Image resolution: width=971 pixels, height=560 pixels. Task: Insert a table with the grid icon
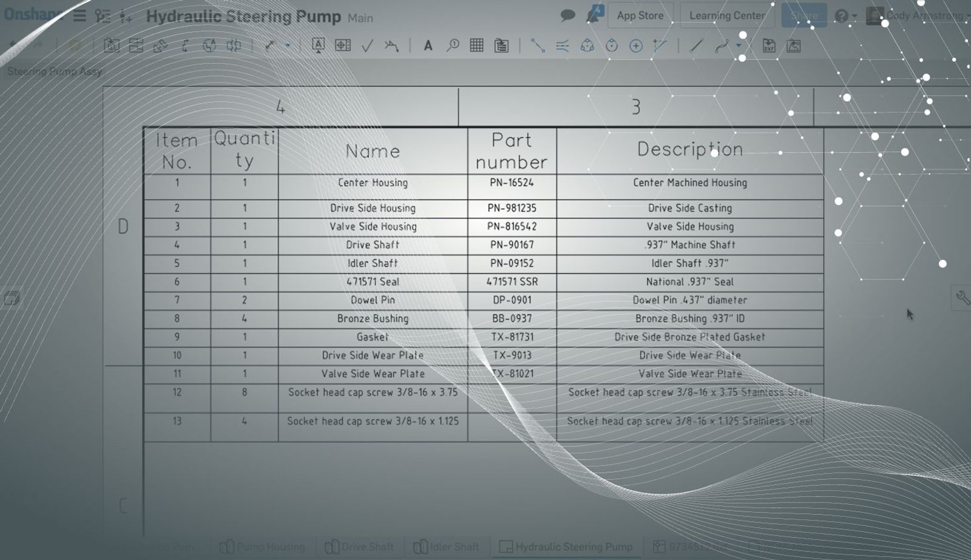[x=476, y=46]
